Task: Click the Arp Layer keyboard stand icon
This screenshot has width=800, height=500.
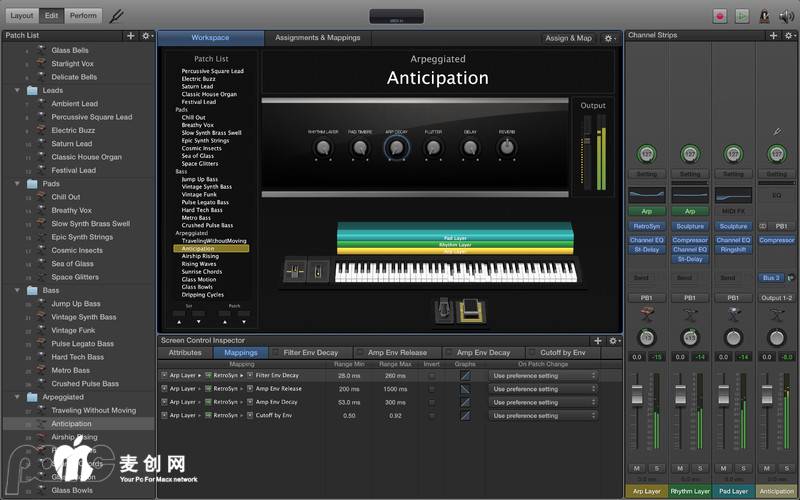Action: (x=647, y=313)
